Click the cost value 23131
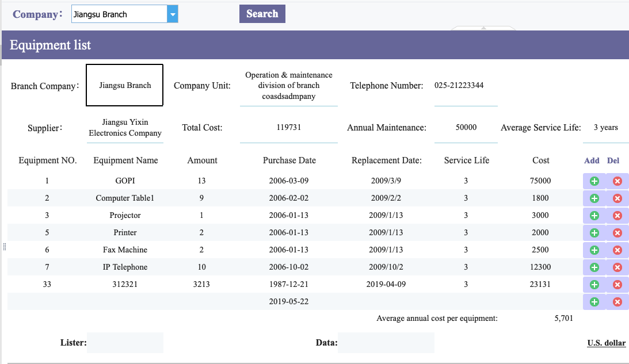This screenshot has width=629, height=364. 540,284
